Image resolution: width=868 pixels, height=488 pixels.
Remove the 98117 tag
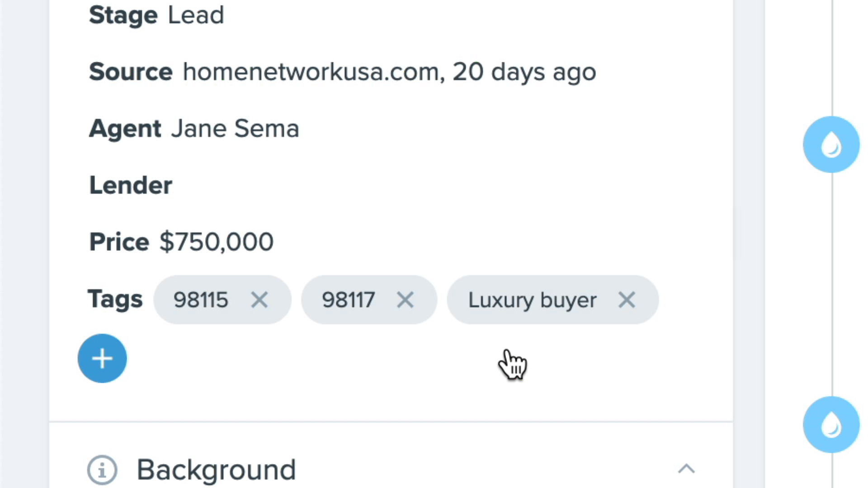click(405, 300)
